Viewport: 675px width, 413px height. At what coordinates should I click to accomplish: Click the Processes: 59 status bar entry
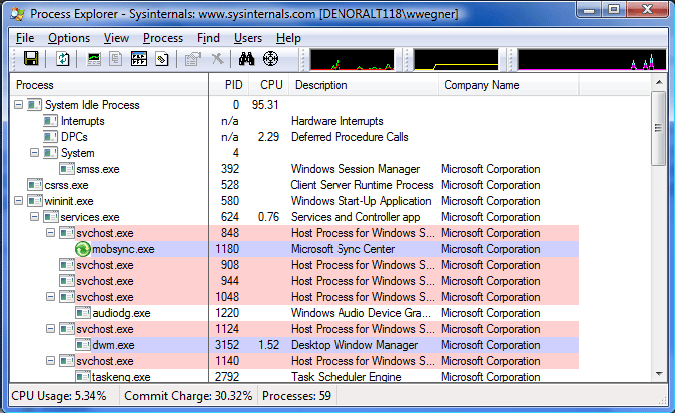[296, 396]
